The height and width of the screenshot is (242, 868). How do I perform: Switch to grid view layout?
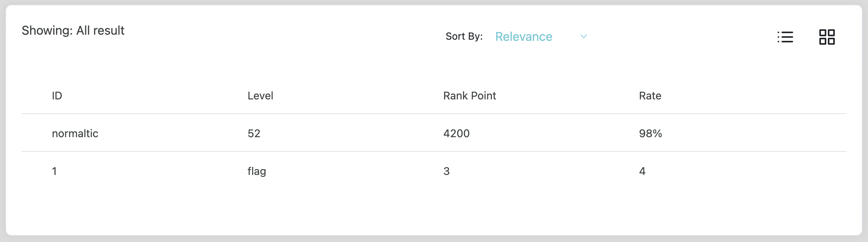click(x=827, y=37)
